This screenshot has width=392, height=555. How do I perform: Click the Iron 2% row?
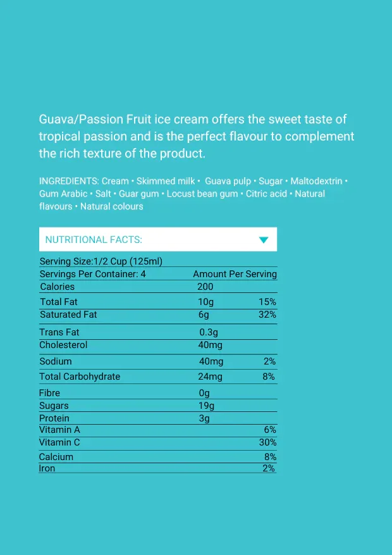(x=158, y=468)
